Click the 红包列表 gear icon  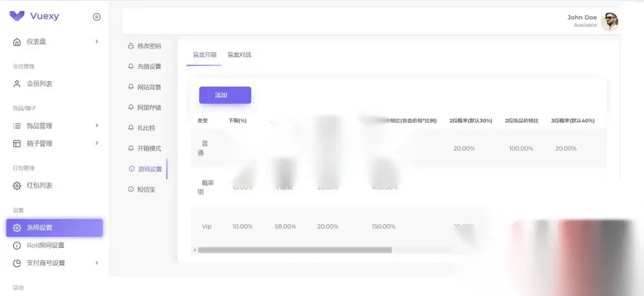pos(17,185)
